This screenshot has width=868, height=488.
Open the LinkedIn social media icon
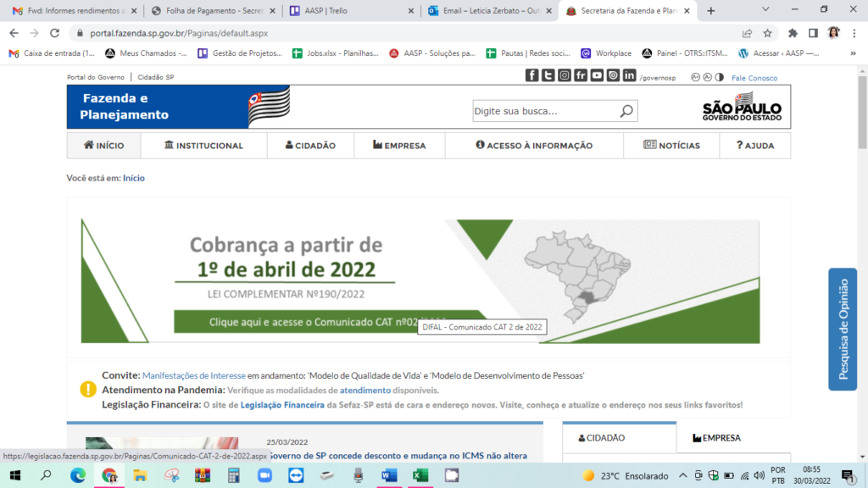tap(629, 75)
